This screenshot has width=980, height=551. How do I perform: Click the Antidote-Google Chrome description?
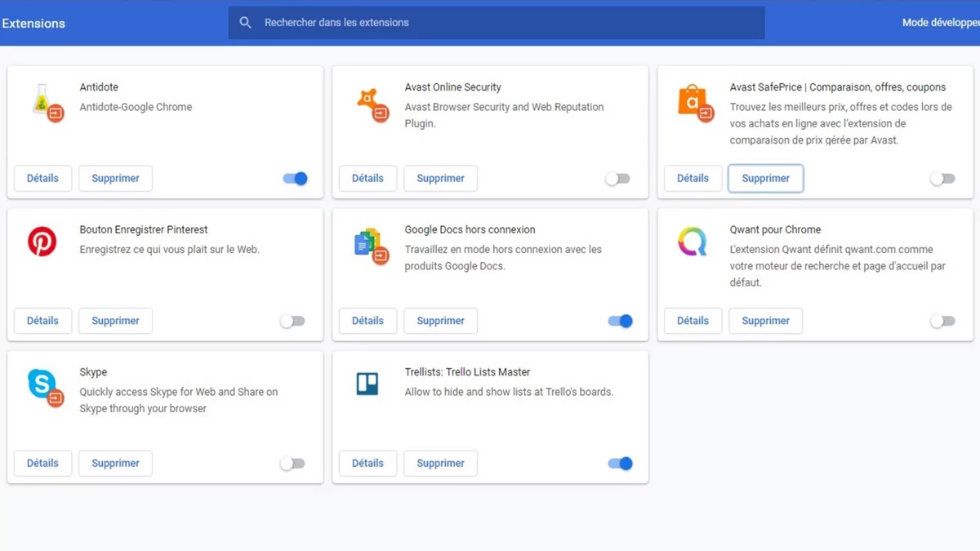[136, 107]
